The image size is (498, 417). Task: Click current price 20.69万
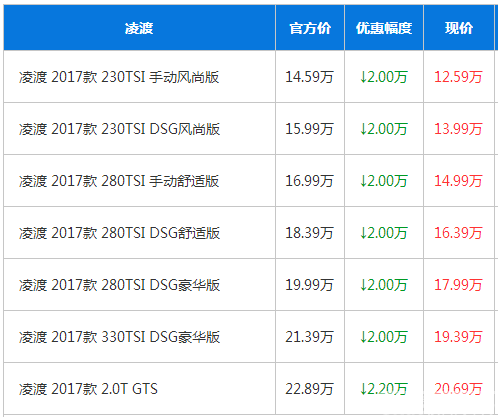coord(458,389)
